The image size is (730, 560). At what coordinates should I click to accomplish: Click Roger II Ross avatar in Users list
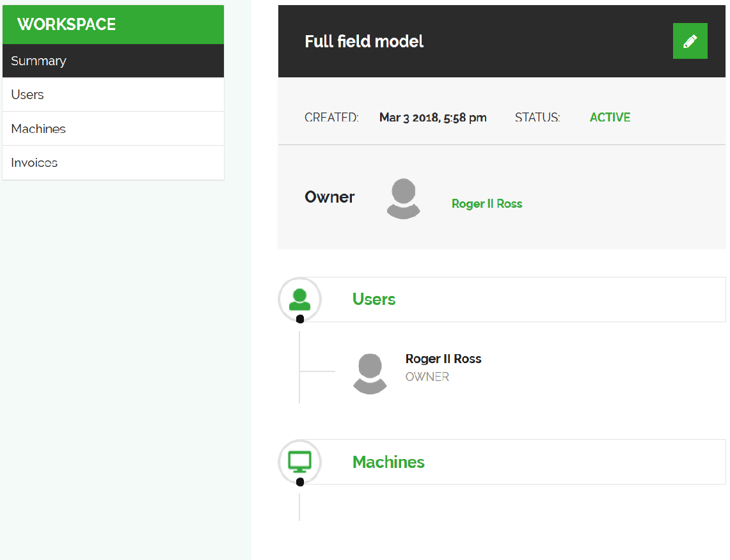point(370,374)
